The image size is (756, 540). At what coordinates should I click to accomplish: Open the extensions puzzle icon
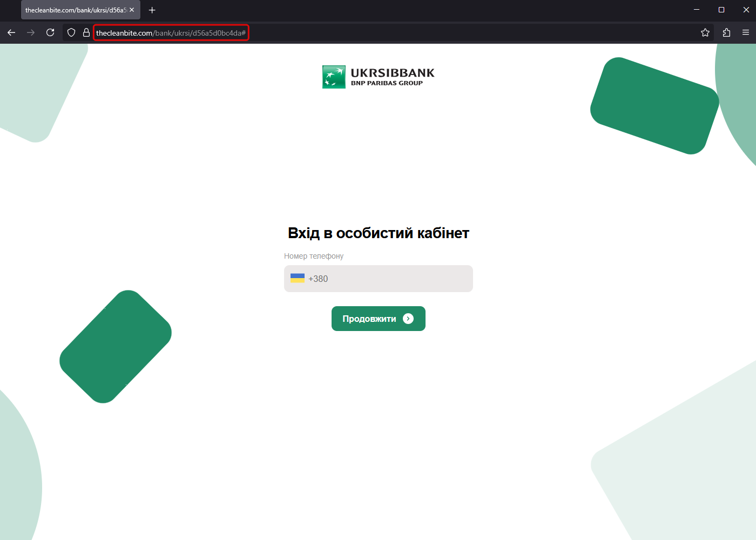click(726, 32)
